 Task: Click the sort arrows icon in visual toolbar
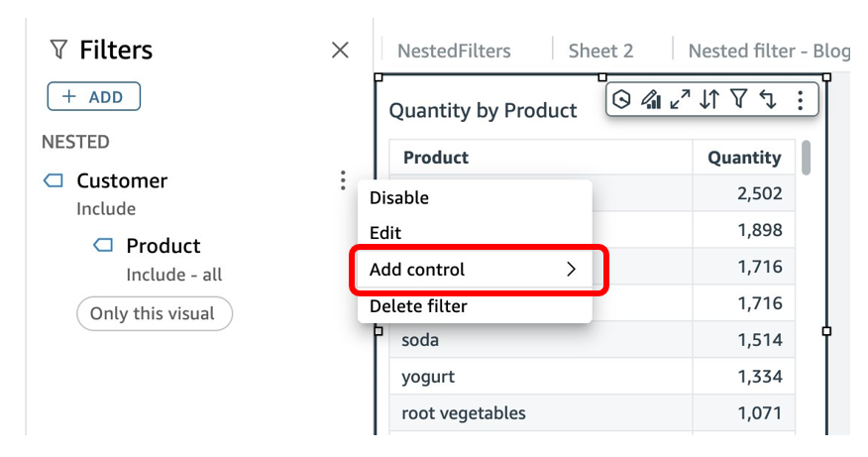tap(709, 99)
